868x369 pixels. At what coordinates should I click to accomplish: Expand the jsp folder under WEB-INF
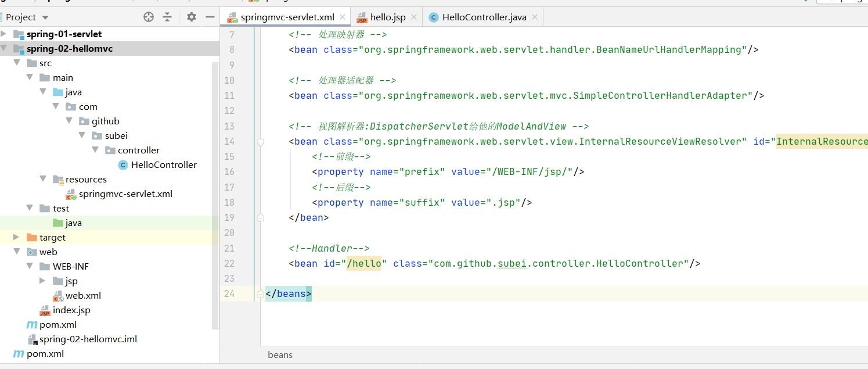[x=42, y=281]
